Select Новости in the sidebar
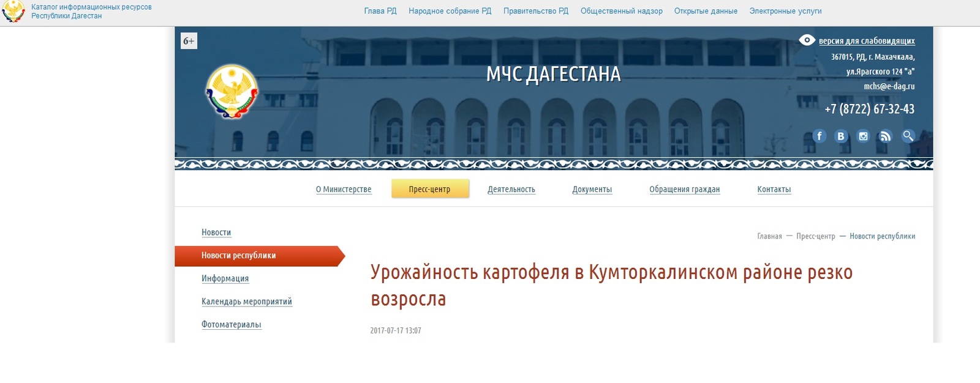The width and height of the screenshot is (980, 383). 216,232
